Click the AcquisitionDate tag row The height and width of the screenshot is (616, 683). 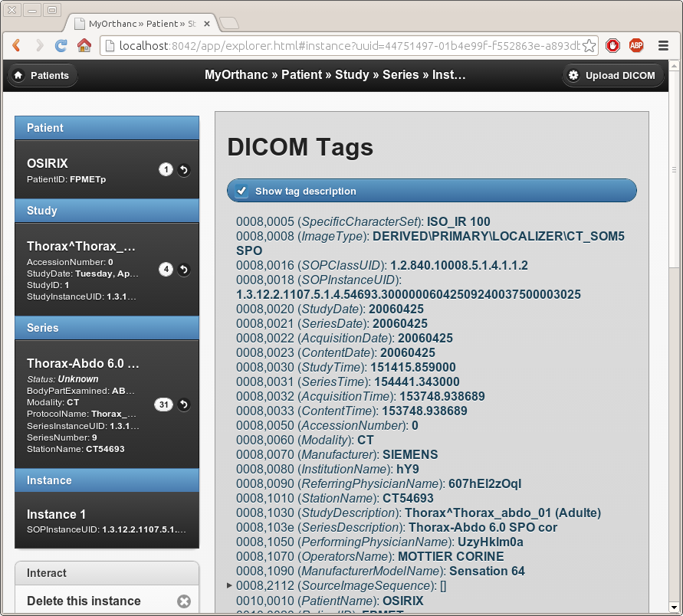tap(344, 338)
